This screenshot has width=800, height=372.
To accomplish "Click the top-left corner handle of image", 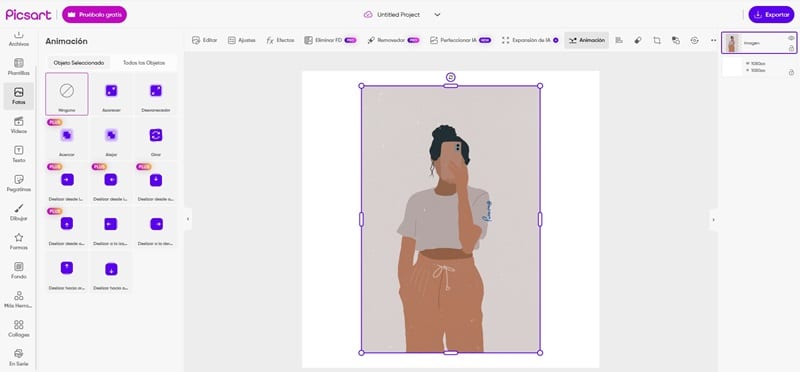I will click(x=361, y=86).
